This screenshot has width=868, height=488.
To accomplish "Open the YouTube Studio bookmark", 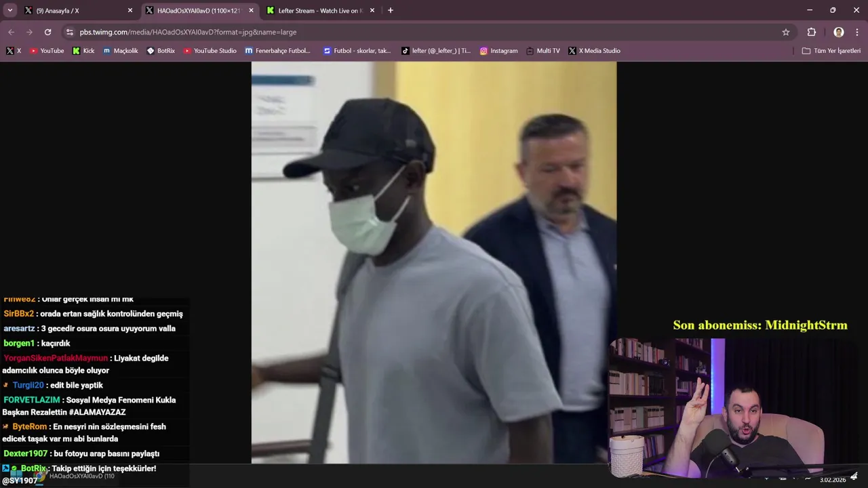I will (210, 51).
